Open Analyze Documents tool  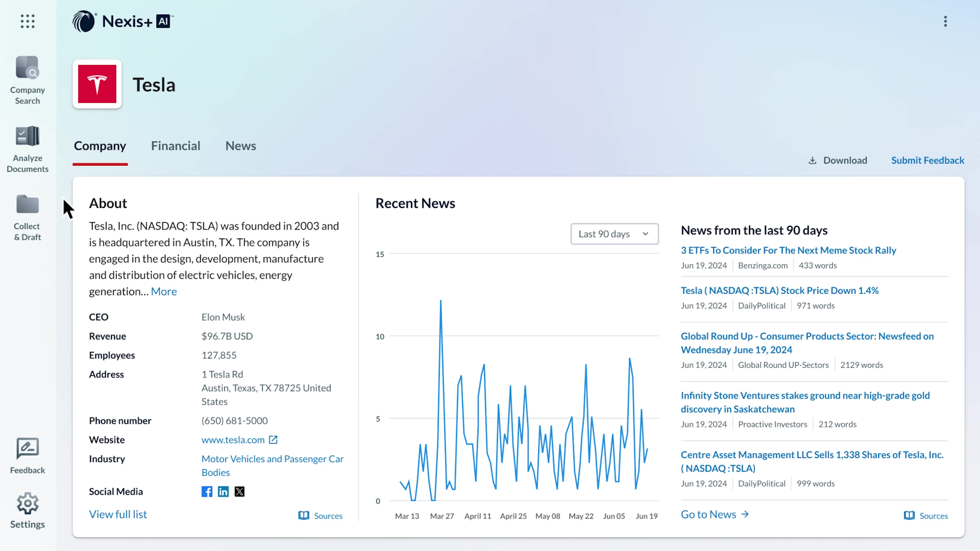[27, 148]
